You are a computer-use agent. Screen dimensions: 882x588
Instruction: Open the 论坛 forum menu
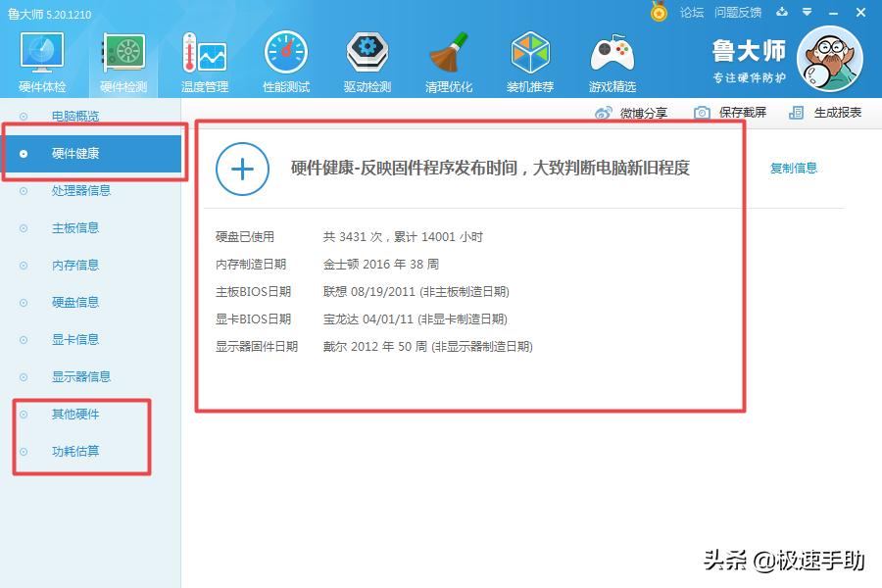point(690,13)
